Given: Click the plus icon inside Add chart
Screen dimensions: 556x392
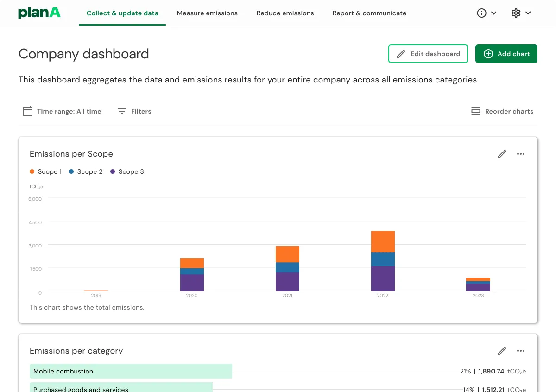Looking at the screenshot, I should pos(488,54).
